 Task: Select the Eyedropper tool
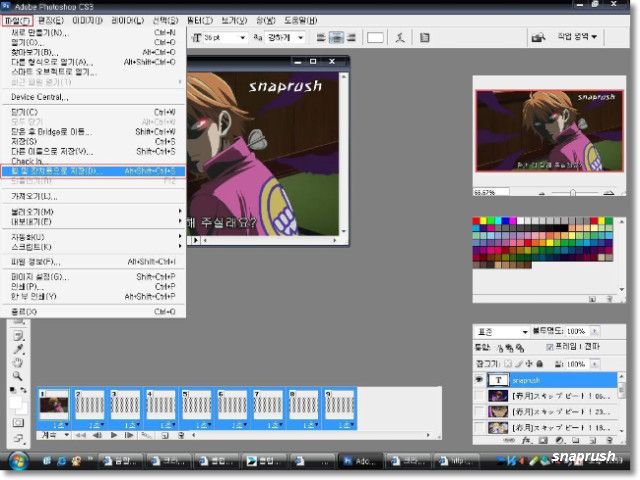19,349
